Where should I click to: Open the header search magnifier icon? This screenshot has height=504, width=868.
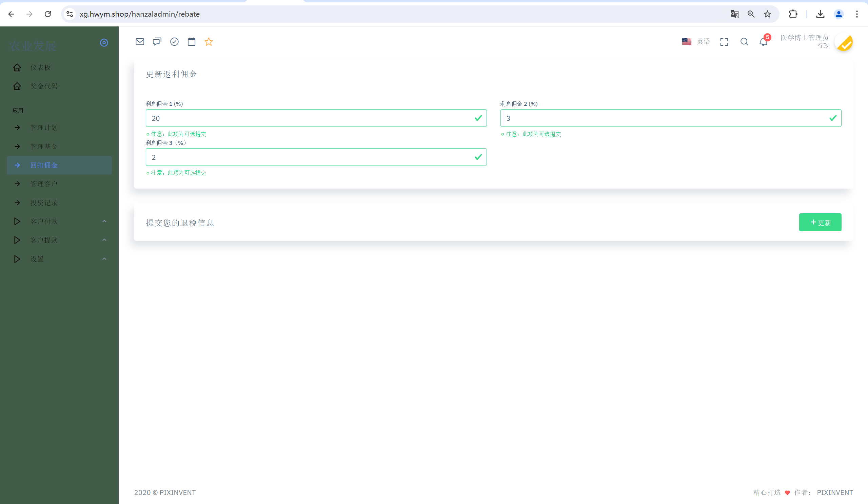click(744, 42)
